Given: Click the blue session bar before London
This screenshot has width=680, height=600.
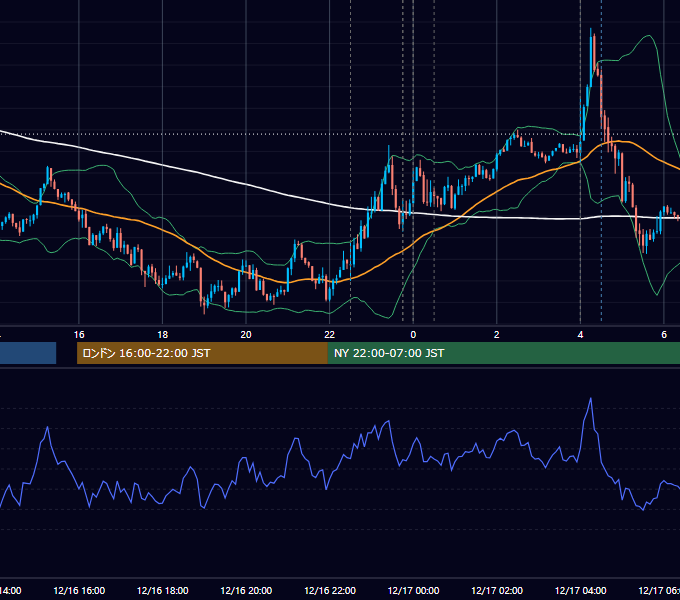Looking at the screenshot, I should tap(28, 353).
